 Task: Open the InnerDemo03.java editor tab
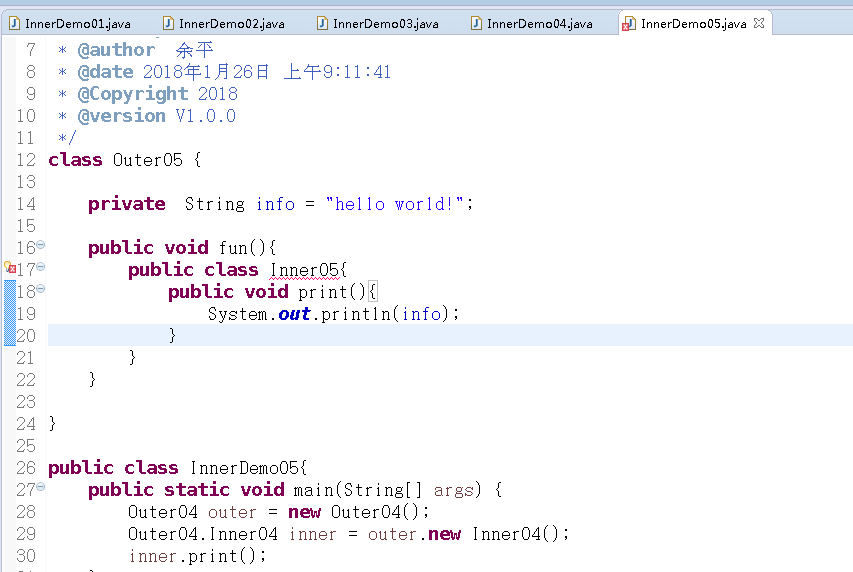click(379, 23)
